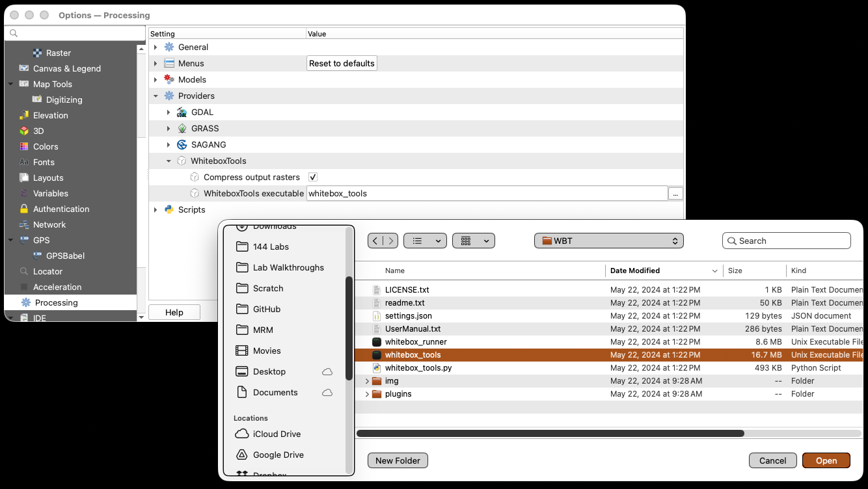Click the Models gears icon

pyautogui.click(x=169, y=79)
